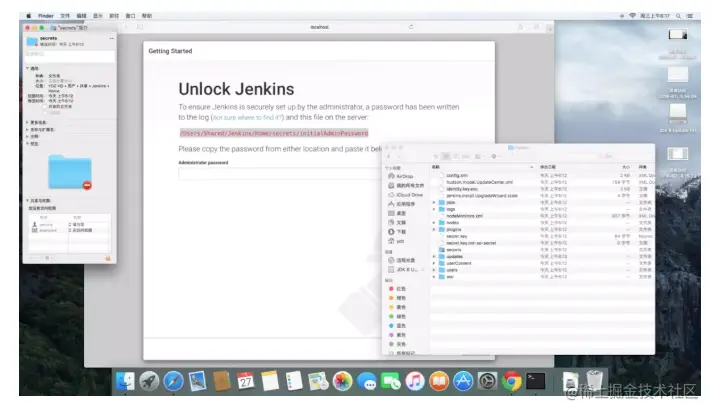The image size is (712, 414).
Task: Open the Mail stamp icon in Dock
Action: coord(198,381)
